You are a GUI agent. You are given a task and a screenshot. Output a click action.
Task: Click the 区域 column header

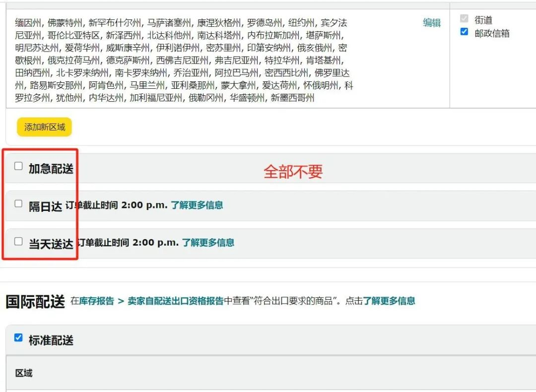click(x=24, y=373)
